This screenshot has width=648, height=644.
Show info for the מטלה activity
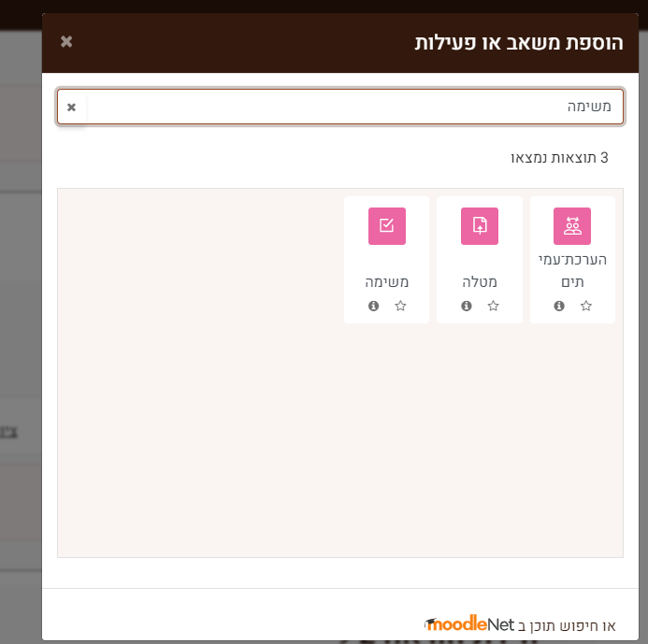467,306
